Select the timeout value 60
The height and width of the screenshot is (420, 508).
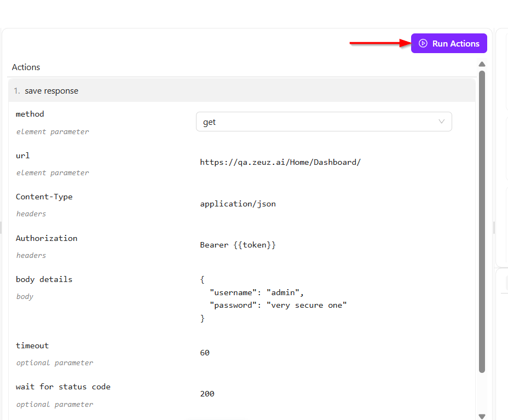click(x=205, y=353)
